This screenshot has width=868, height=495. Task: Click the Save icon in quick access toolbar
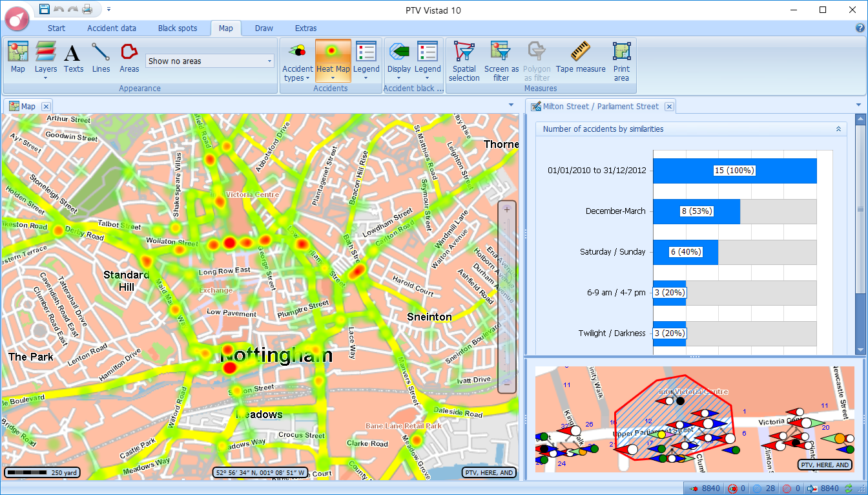point(44,9)
